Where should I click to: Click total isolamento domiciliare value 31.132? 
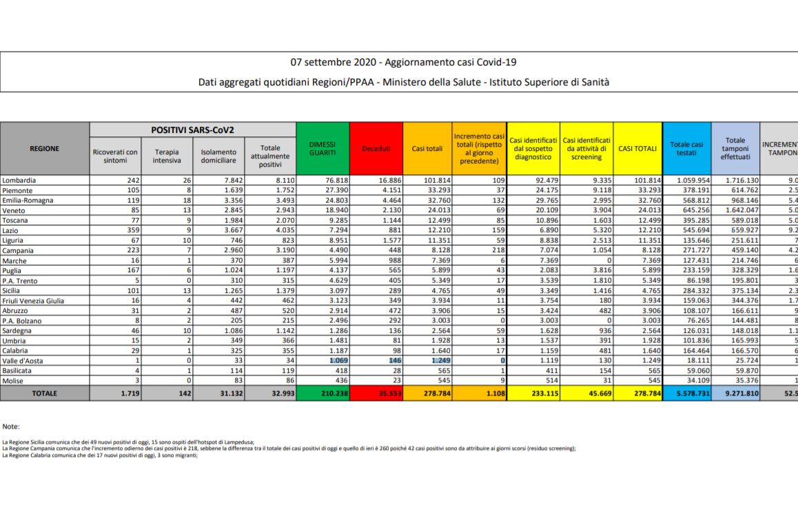click(232, 393)
